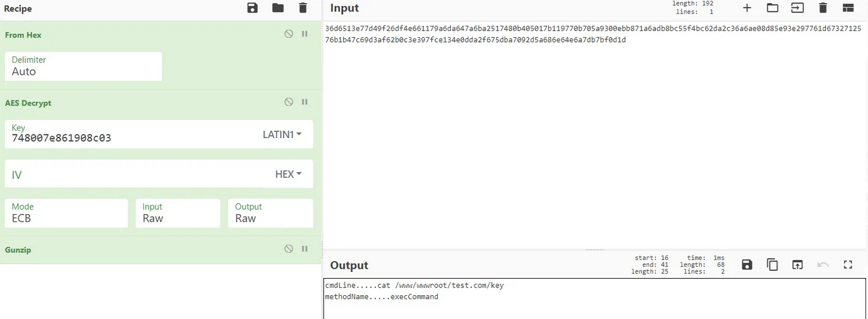Open the IV HEX format dropdown
Viewport: 868px width, 319px height.
coord(288,174)
